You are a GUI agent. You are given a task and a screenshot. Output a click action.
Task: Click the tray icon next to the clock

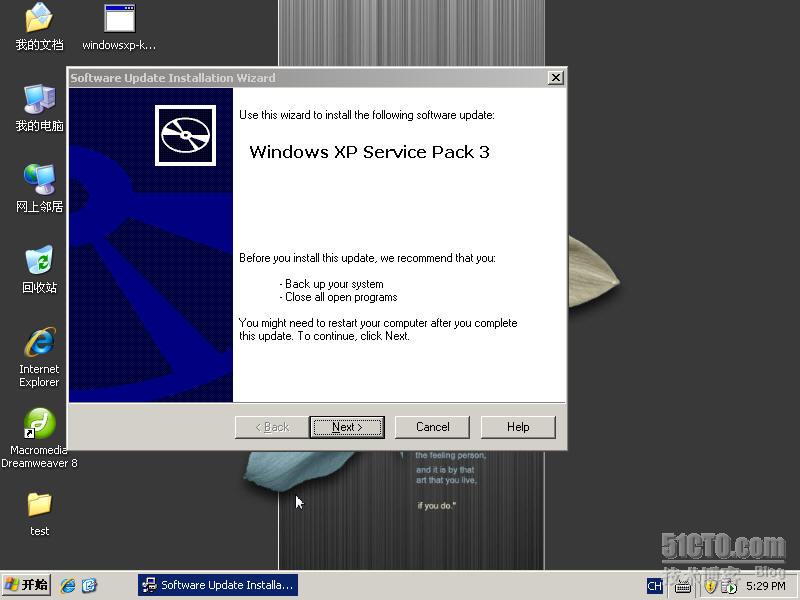729,587
